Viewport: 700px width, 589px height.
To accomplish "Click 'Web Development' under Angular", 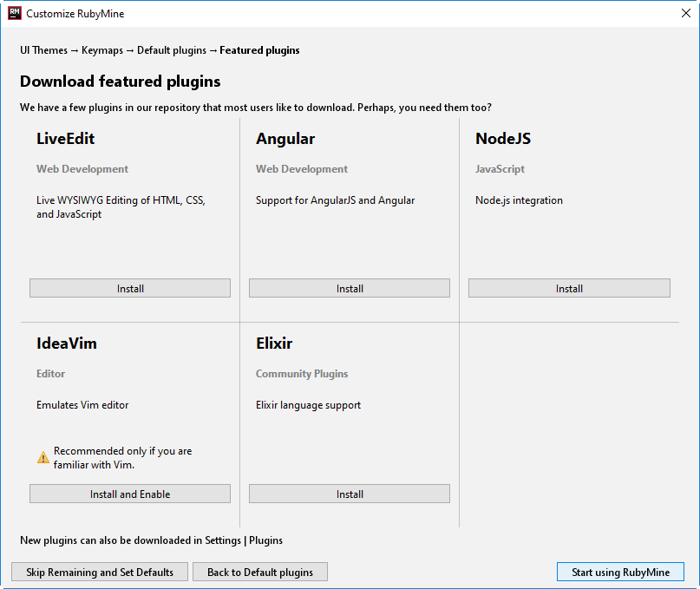I will [302, 169].
